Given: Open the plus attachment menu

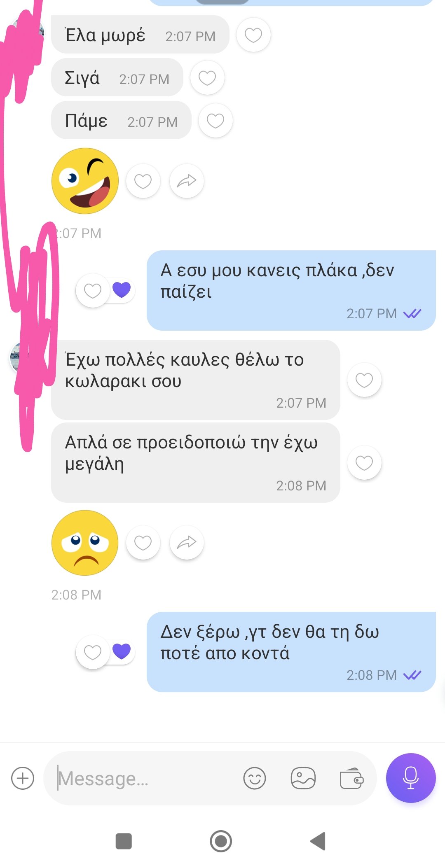Looking at the screenshot, I should tap(23, 778).
